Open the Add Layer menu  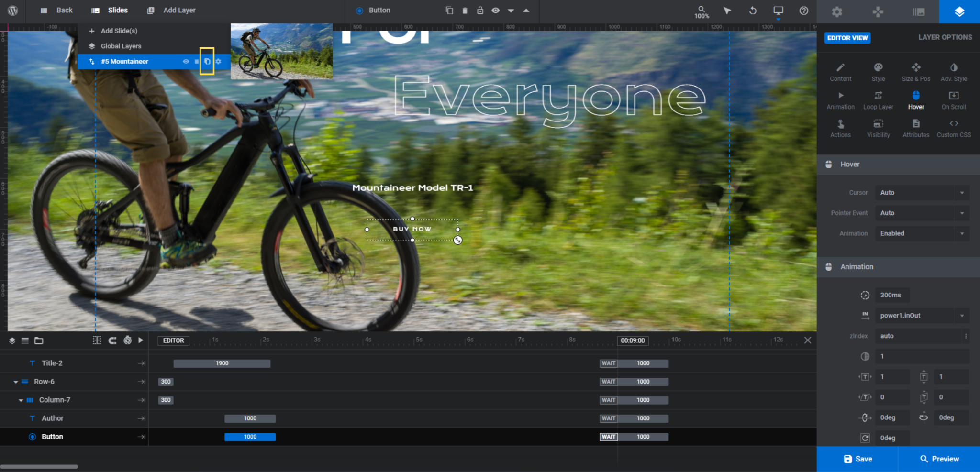tap(171, 10)
